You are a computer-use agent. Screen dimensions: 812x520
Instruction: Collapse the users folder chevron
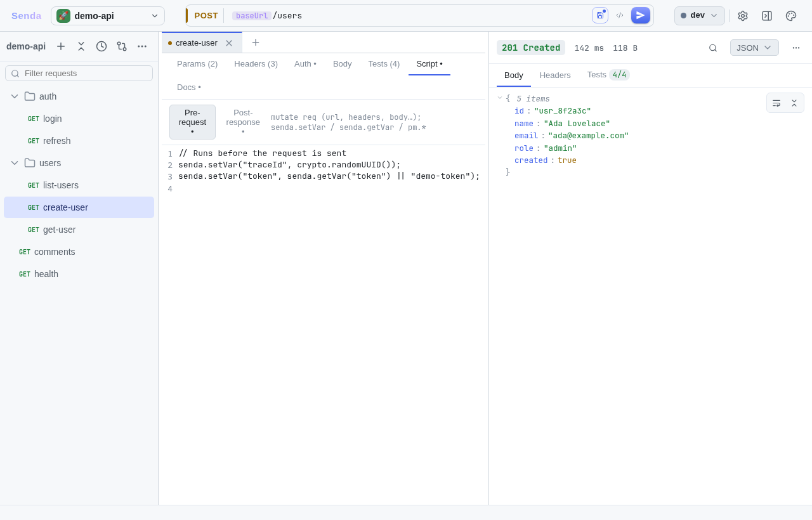tap(15, 163)
